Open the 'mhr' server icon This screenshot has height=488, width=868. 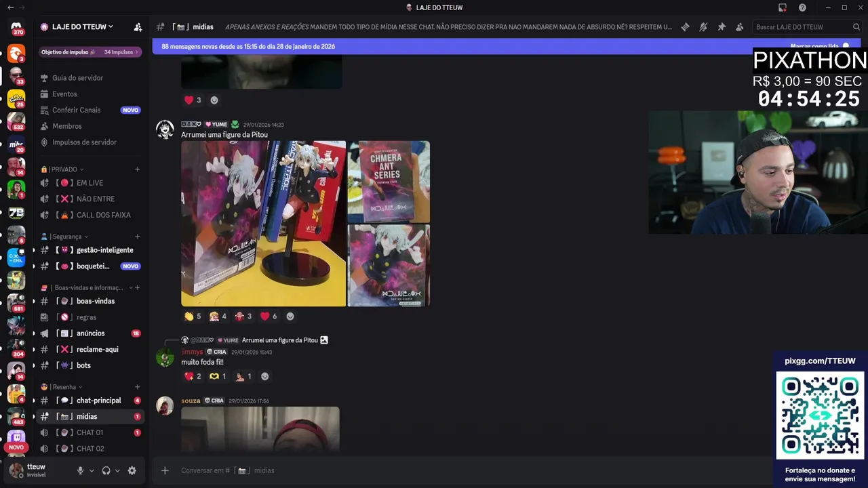pyautogui.click(x=16, y=144)
